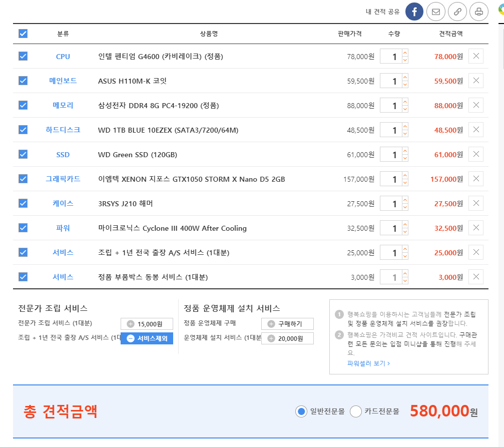
Task: Copy the estimate link icon
Action: point(457,12)
